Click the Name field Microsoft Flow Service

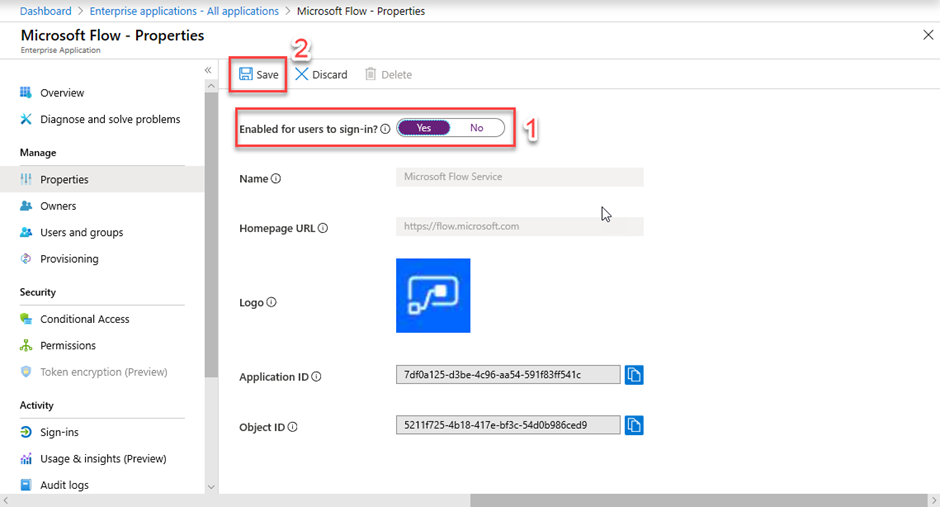click(520, 177)
